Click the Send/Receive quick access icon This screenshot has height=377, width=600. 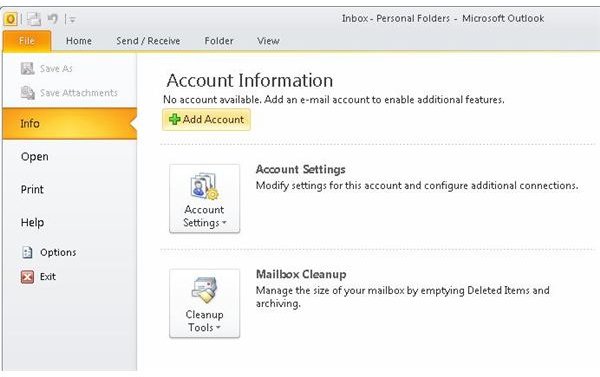click(34, 18)
